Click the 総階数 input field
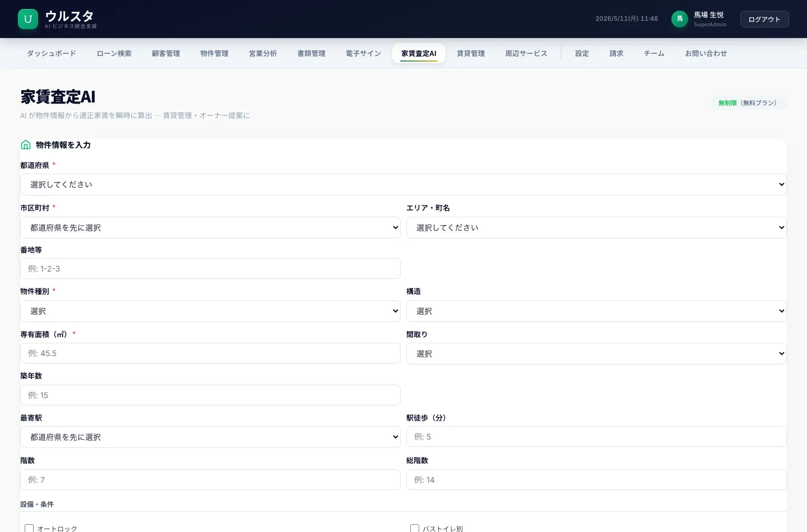 click(x=596, y=480)
